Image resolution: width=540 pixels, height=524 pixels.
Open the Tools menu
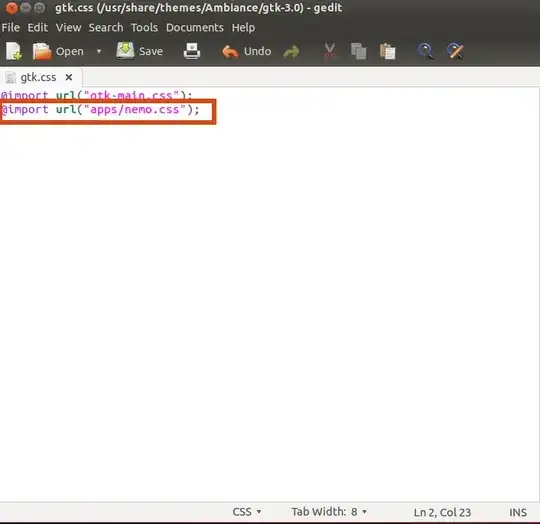(x=144, y=28)
